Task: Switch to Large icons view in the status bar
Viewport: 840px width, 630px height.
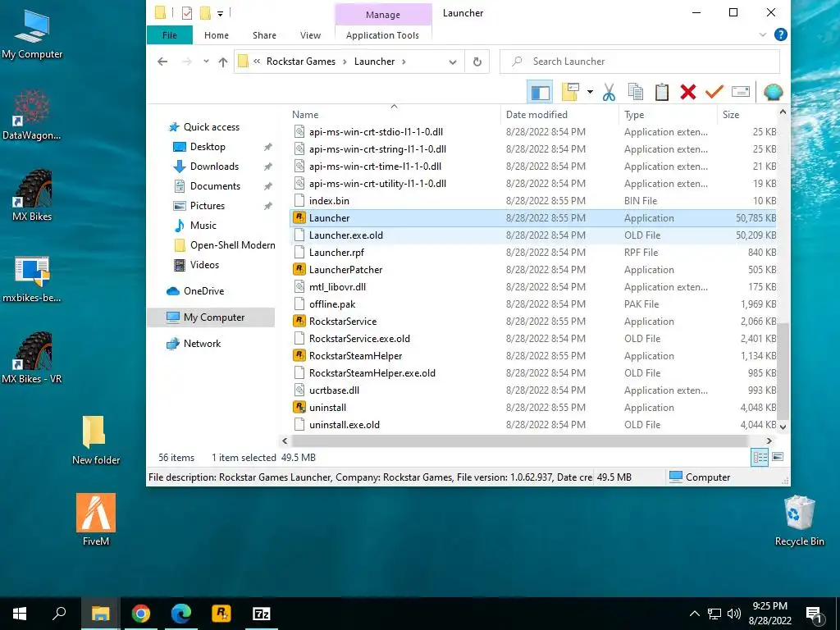Action: tap(778, 457)
